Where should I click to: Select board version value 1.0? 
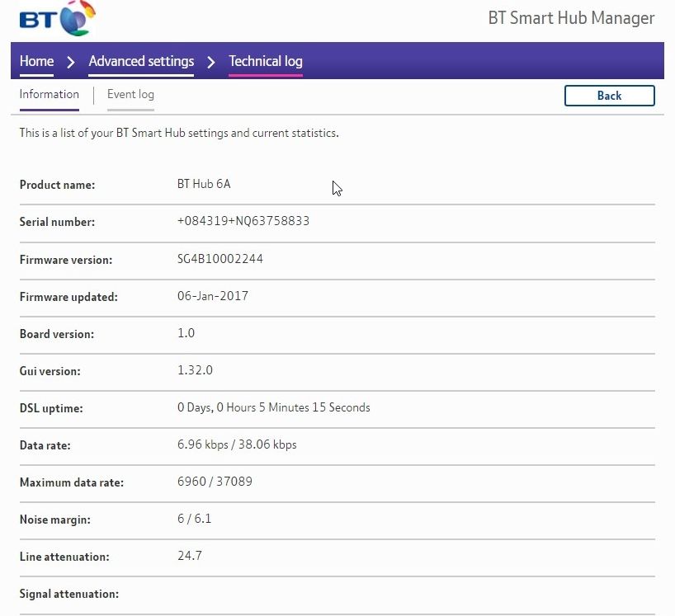pyautogui.click(x=186, y=333)
